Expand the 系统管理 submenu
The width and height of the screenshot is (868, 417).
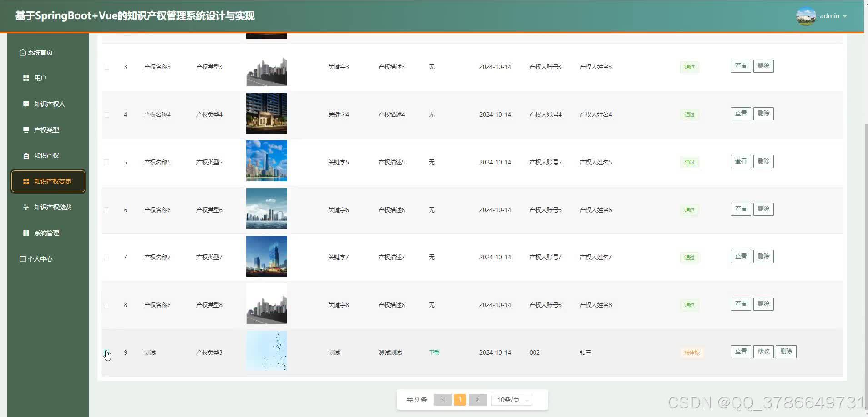pyautogui.click(x=46, y=233)
